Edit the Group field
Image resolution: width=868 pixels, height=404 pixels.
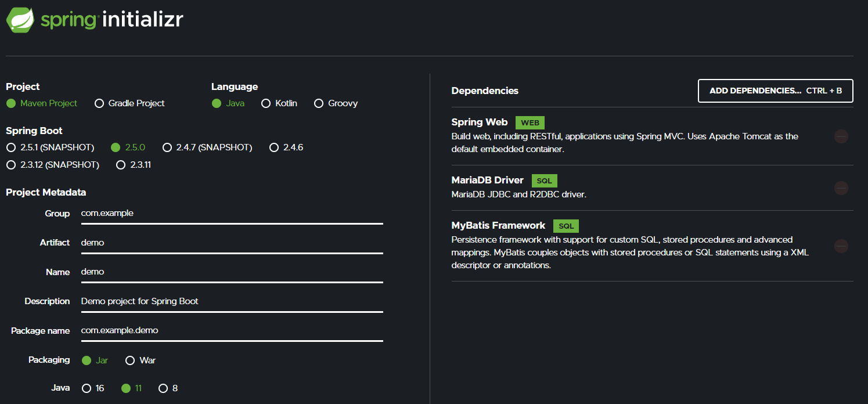coord(232,213)
